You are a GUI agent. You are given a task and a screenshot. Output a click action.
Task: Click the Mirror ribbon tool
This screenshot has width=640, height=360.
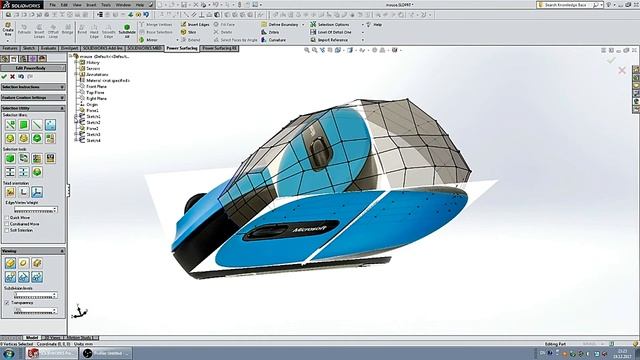(149, 40)
